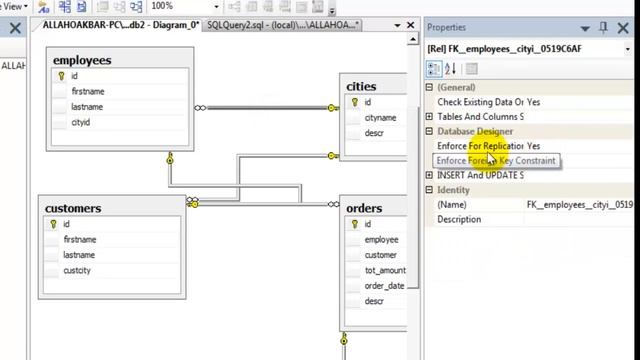Open the toolbar overflow options arrow

[332, 10]
